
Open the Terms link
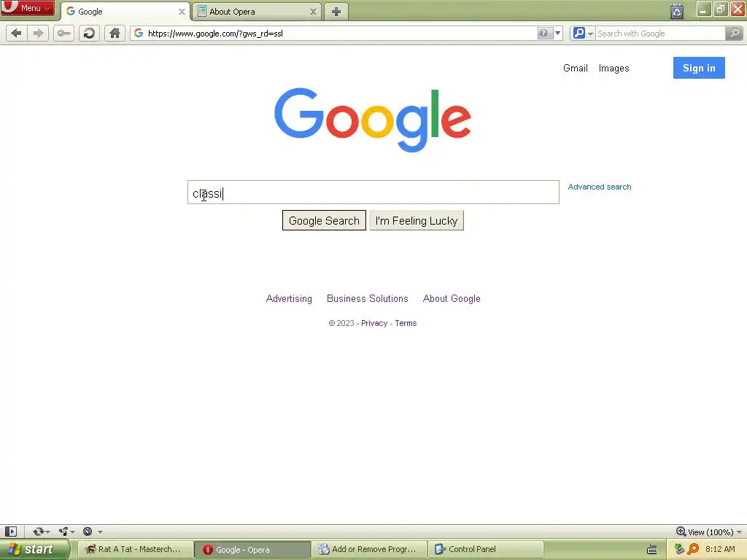(406, 323)
